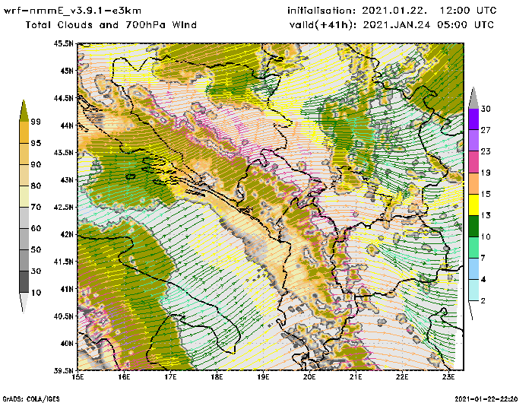
Task: Click the pink wind swatch between 19 and 23
Action: point(473,162)
